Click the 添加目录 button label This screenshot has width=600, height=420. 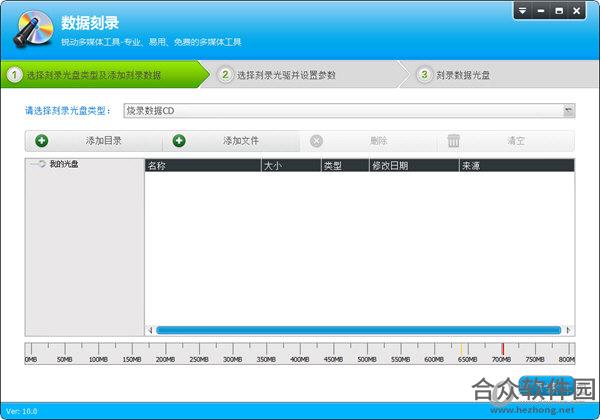[103, 141]
